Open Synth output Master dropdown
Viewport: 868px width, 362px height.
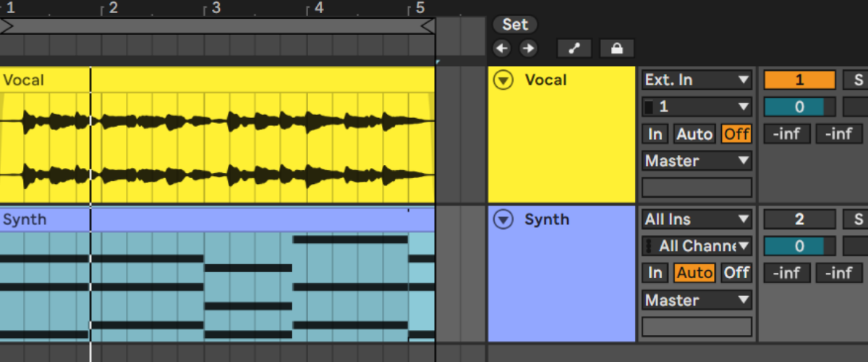(697, 300)
